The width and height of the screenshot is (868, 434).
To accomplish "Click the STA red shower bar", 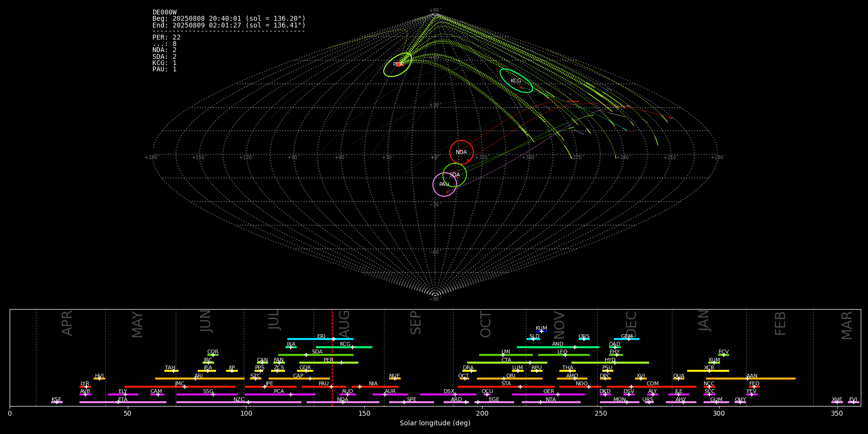I will tap(506, 387).
